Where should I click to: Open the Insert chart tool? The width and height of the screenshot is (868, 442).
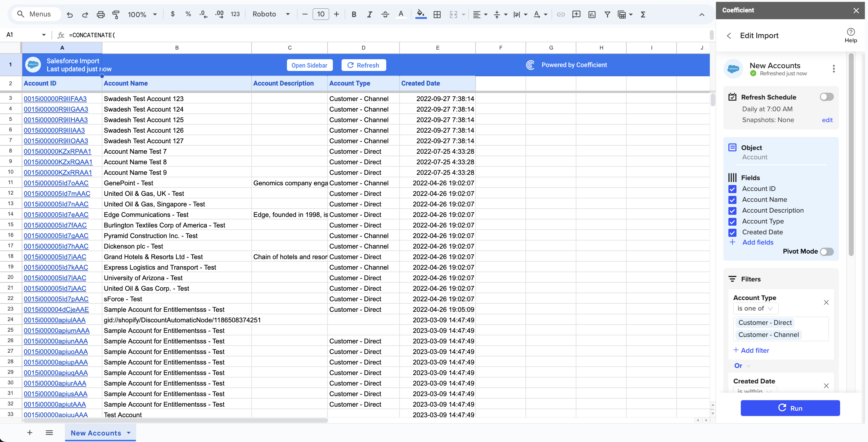[592, 14]
